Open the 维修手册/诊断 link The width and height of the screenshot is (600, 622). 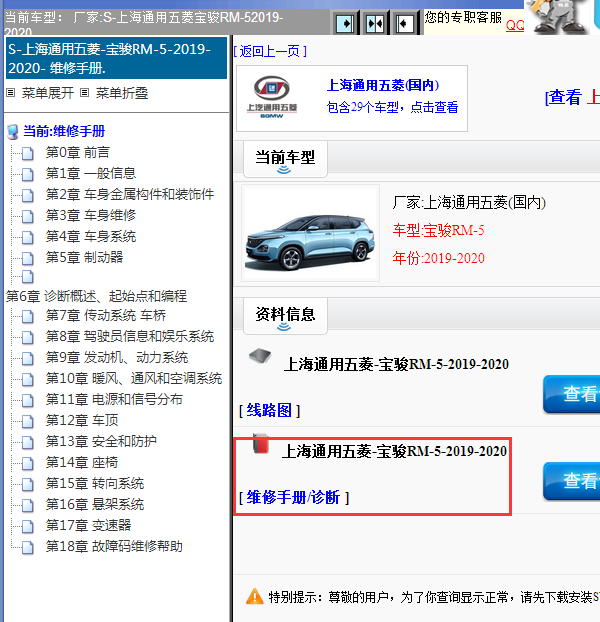[x=294, y=497]
